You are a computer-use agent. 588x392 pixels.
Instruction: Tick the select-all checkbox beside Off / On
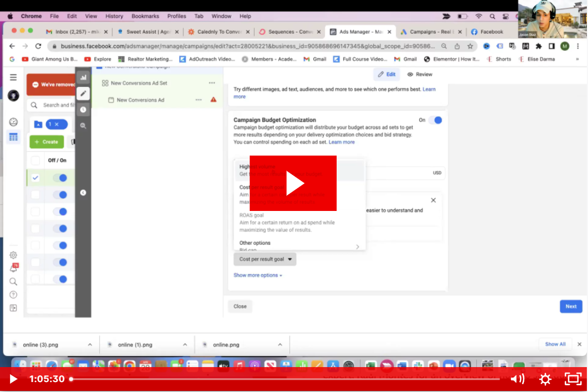(x=35, y=161)
